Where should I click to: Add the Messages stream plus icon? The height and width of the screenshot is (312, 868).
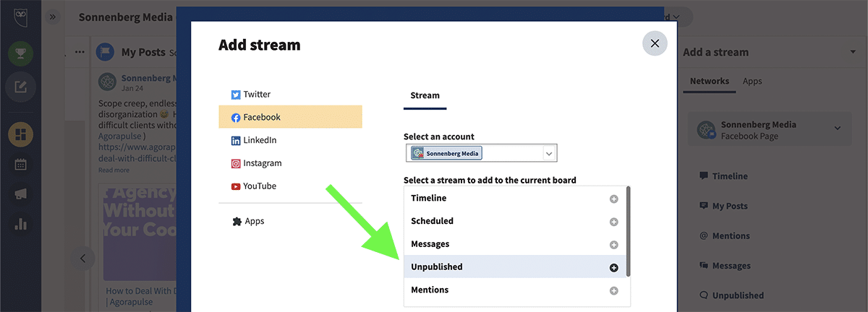coord(614,245)
